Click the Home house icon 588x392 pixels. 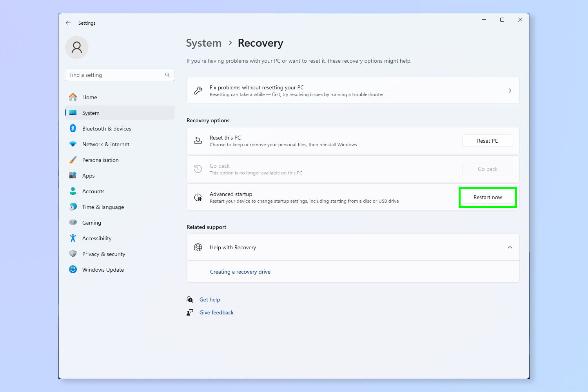73,97
